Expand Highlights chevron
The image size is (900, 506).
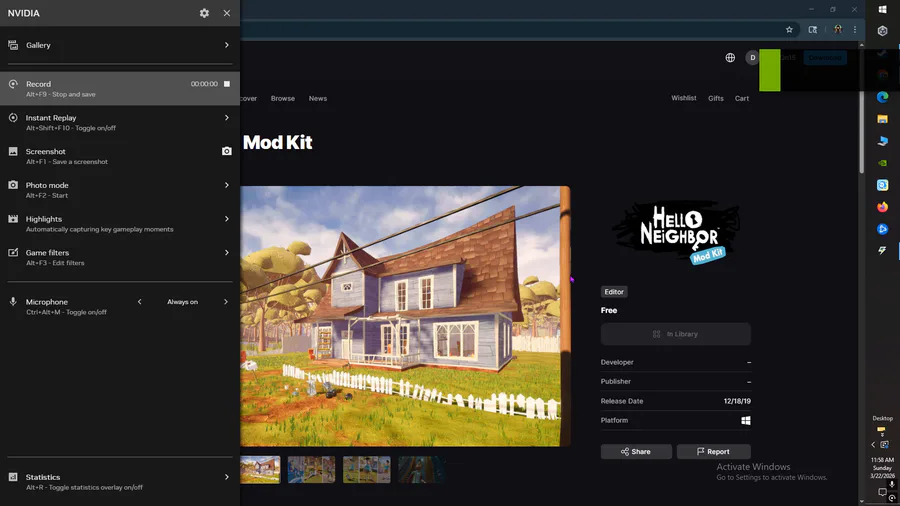[227, 219]
